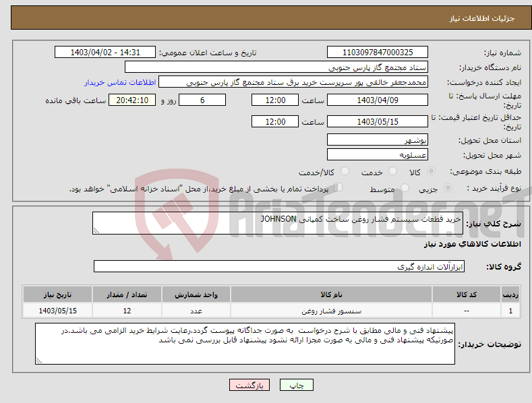Click the price validity date 1403/05/15 field

point(378,121)
